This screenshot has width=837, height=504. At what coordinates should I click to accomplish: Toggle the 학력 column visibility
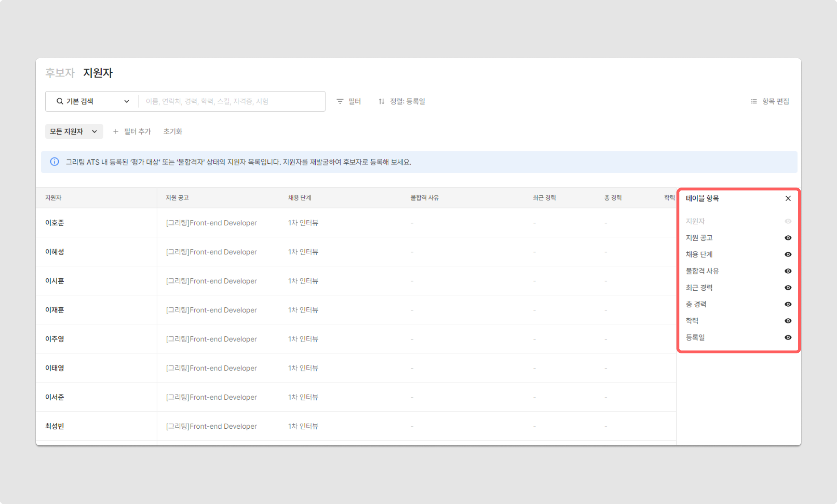pyautogui.click(x=788, y=321)
